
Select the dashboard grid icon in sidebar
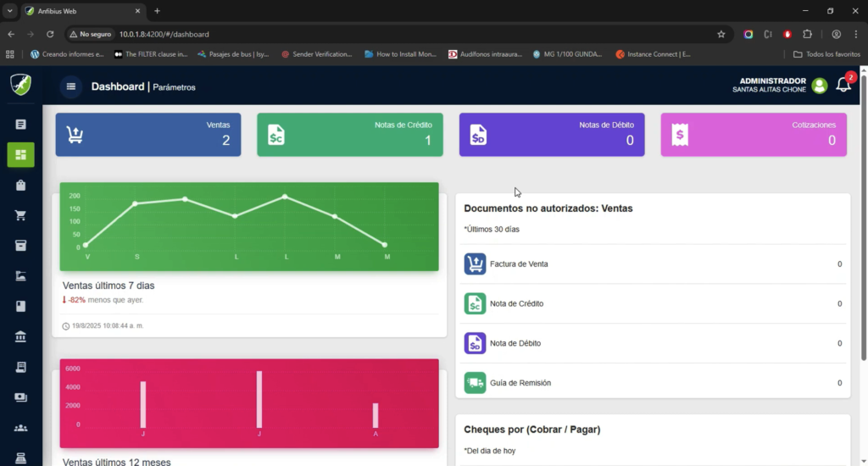20,154
